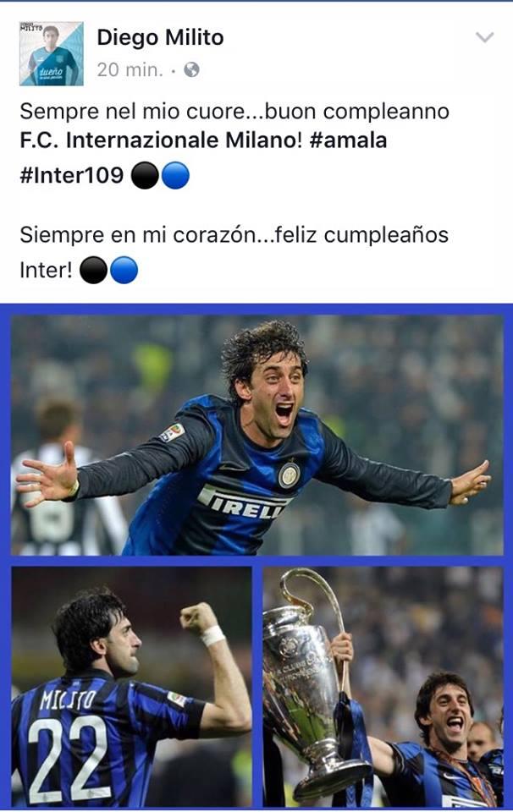Open the post options chevron menu
Image resolution: width=513 pixels, height=812 pixels.
click(x=484, y=37)
